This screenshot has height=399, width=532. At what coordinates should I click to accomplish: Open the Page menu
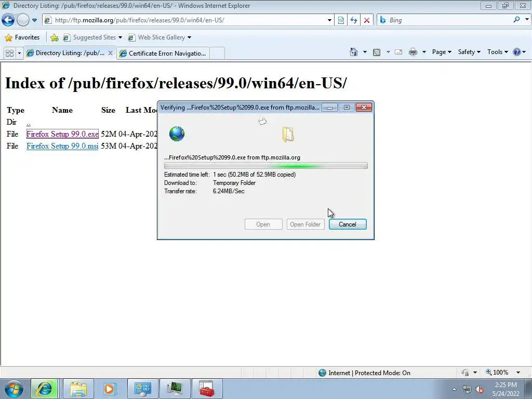[442, 52]
